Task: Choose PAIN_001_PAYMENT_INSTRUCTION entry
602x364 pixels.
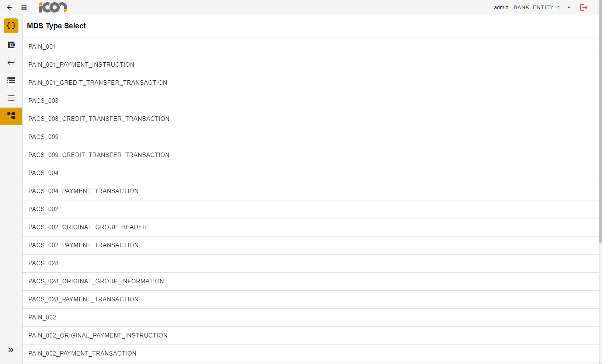Action: [81, 65]
